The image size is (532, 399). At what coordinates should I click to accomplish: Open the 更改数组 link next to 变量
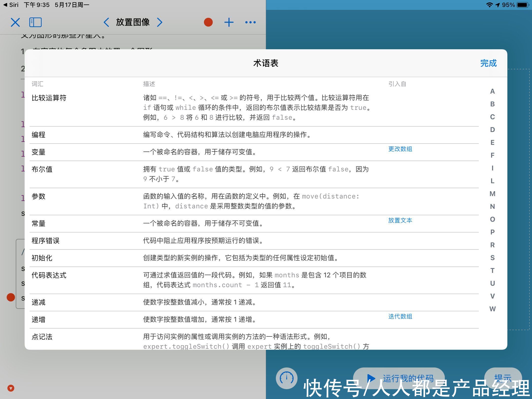(400, 149)
